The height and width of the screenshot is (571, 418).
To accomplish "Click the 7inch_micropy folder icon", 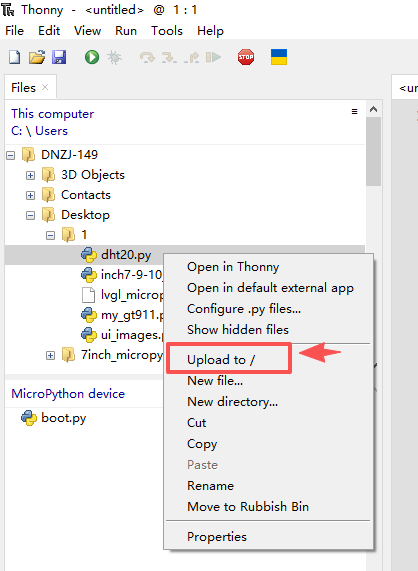I will tap(68, 355).
